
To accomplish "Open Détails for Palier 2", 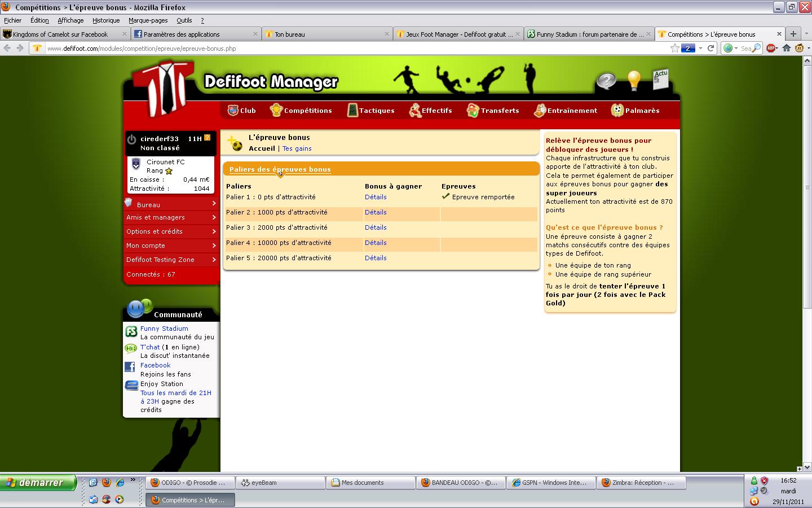I will 376,212.
